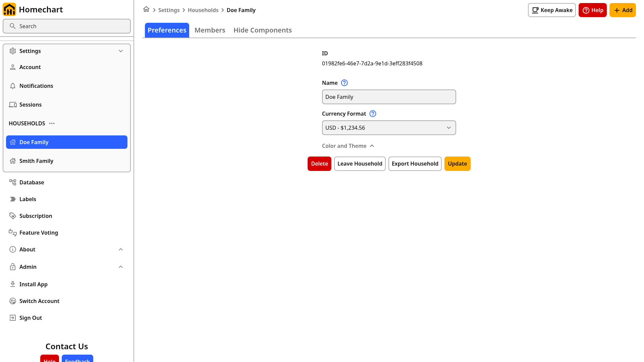Click the Homechart logo icon

(x=9, y=9)
